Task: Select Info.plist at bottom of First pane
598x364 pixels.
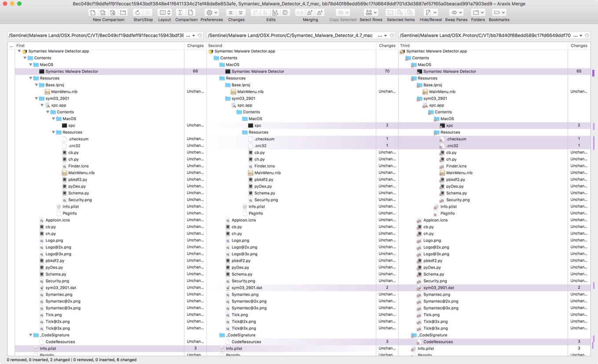Action: (x=99, y=349)
